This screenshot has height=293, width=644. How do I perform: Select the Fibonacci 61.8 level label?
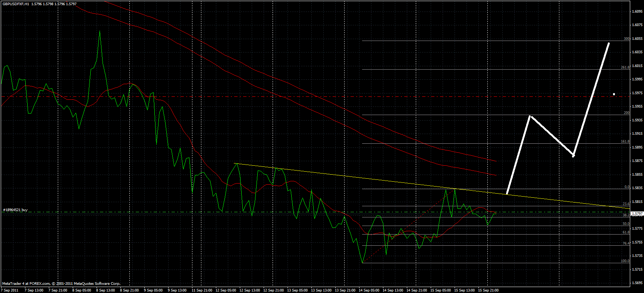click(x=626, y=232)
